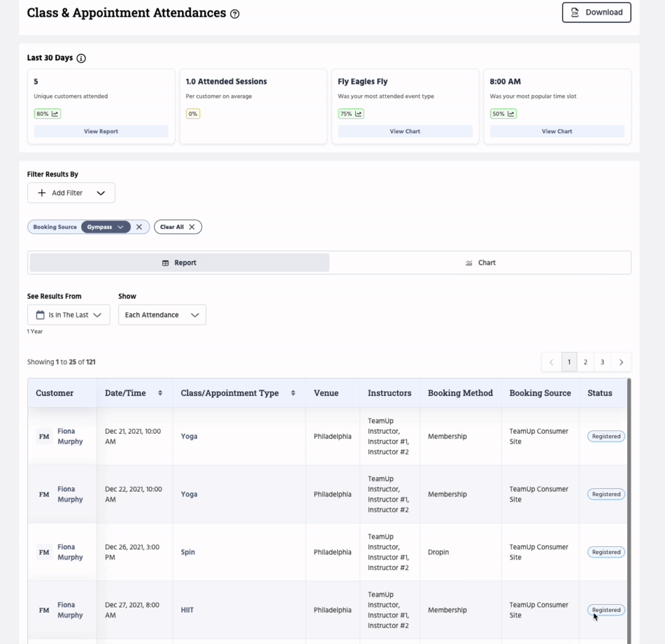The width and height of the screenshot is (665, 644).
Task: Click the Date/Time column sort arrows
Action: (160, 393)
